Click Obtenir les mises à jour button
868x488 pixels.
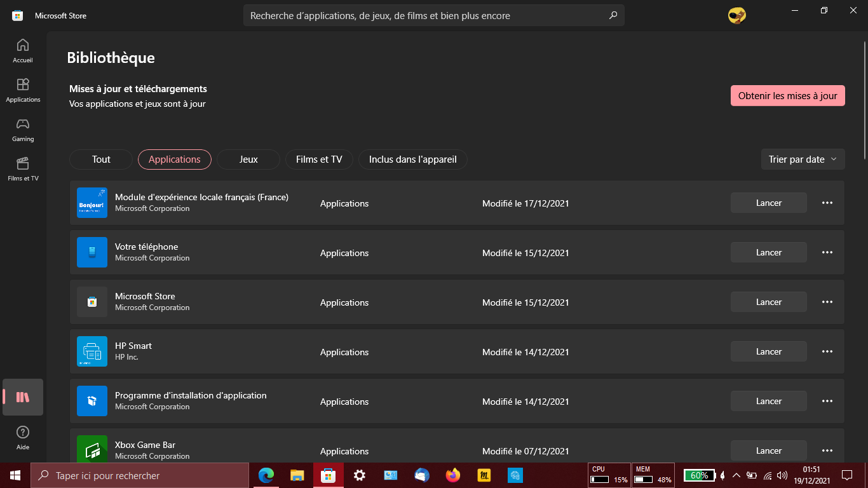pyautogui.click(x=787, y=96)
